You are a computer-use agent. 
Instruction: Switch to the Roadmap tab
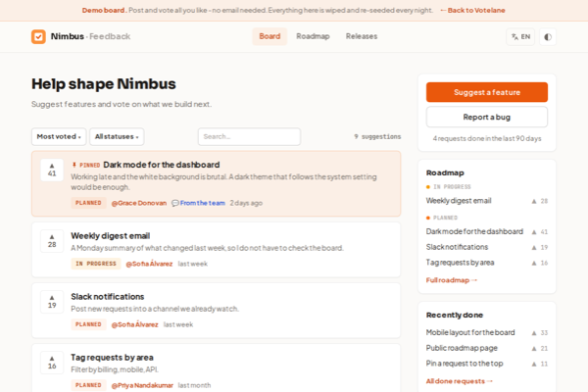(313, 36)
